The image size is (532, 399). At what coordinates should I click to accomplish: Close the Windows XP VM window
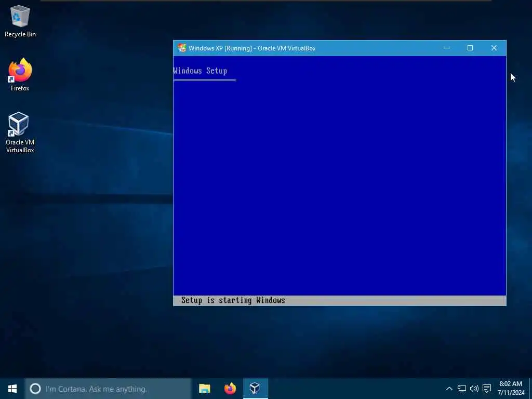(494, 48)
